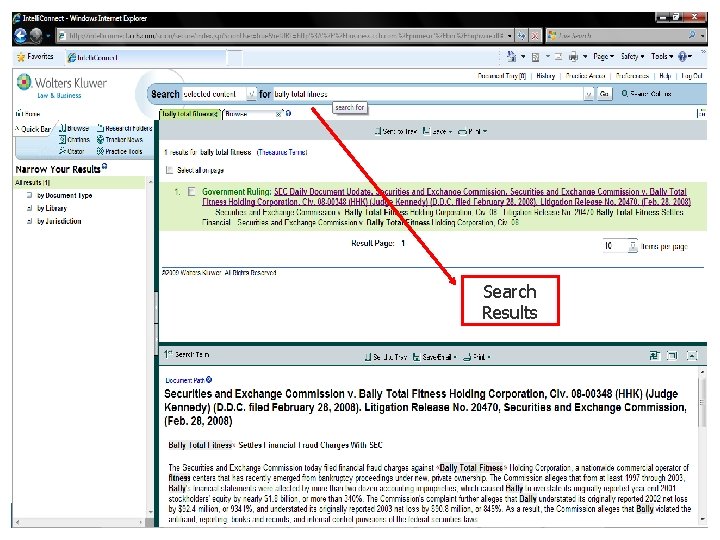
Task: Open the Search Options magnifier link
Action: [647, 94]
